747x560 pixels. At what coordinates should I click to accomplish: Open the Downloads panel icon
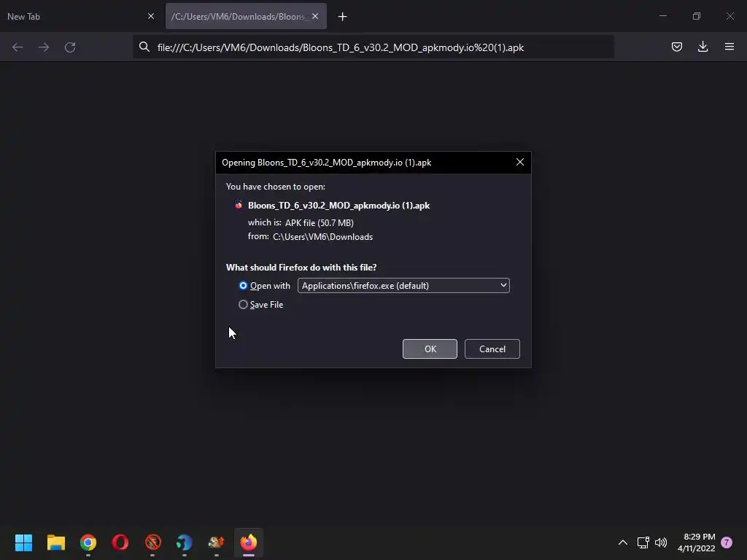pos(703,47)
